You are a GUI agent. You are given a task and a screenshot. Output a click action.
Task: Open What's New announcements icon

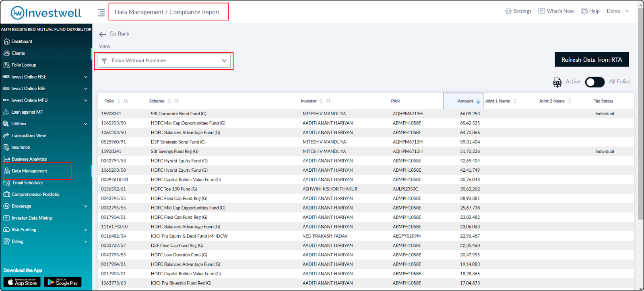click(x=542, y=11)
